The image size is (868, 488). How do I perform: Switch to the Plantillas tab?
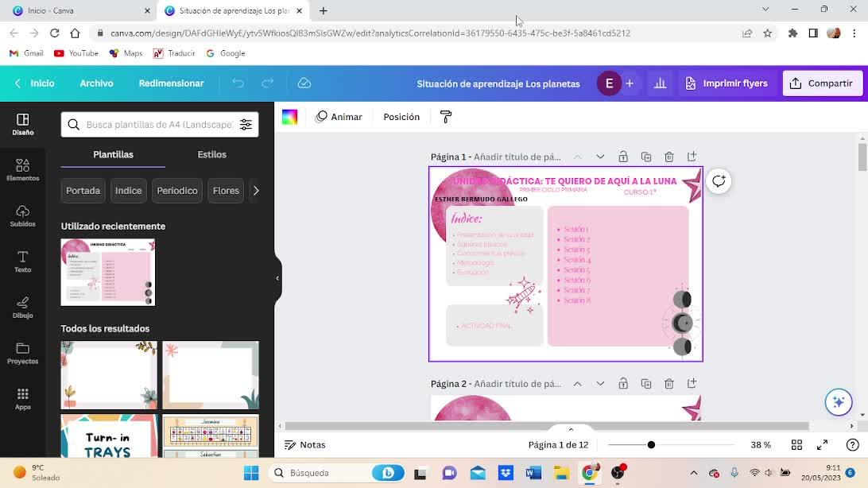click(113, 154)
